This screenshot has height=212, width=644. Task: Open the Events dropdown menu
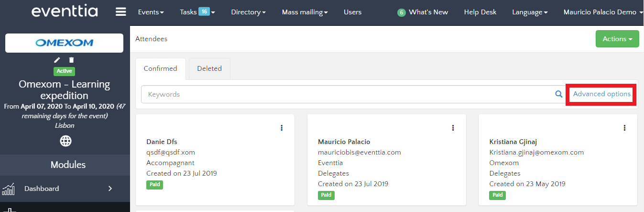point(151,12)
